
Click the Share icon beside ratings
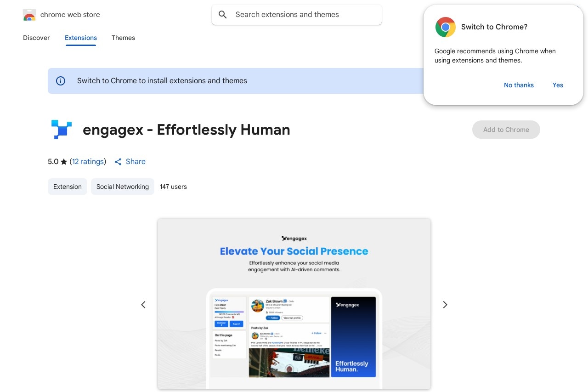(118, 162)
